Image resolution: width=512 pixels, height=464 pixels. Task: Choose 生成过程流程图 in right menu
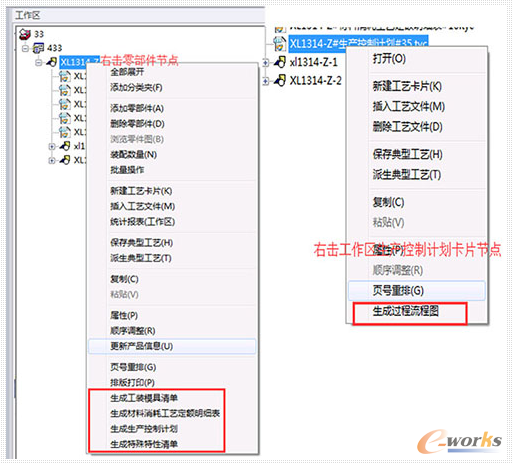[406, 311]
